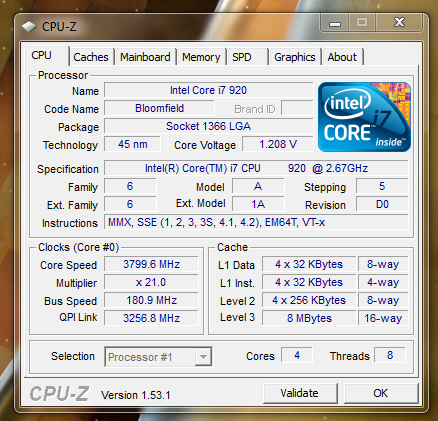Open the Processor #1 selection dropdown arrow
This screenshot has height=421, width=438.
click(x=203, y=357)
